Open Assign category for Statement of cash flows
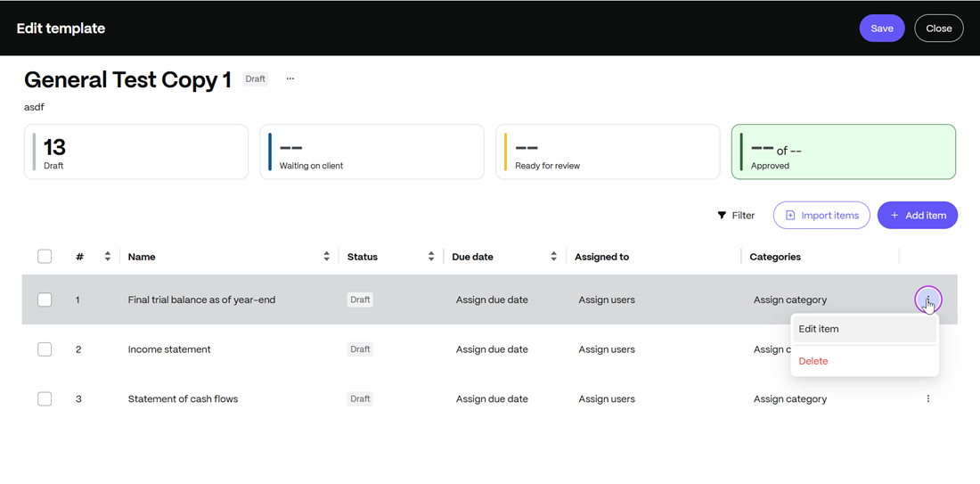Screen dimensions: 980x484 click(x=790, y=399)
